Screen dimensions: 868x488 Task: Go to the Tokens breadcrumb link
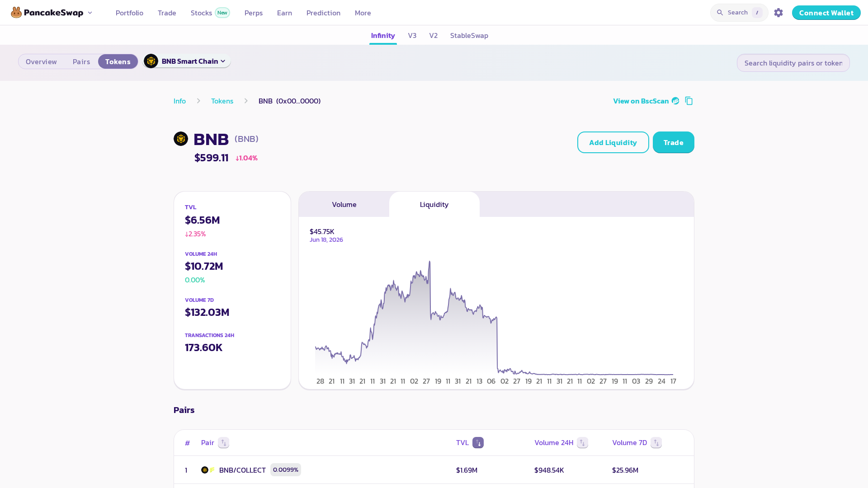[222, 101]
